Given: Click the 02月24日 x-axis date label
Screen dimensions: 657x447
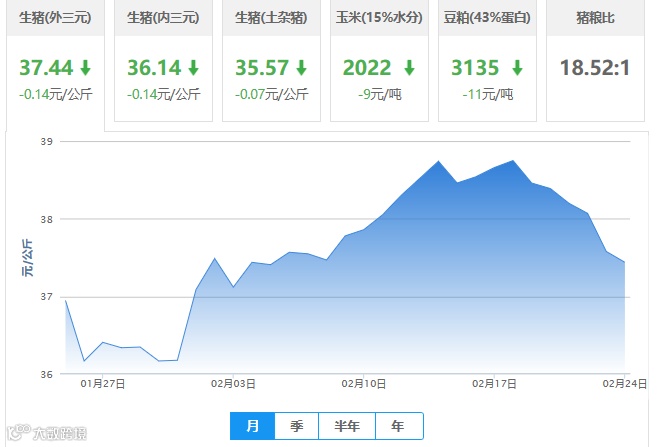Looking at the screenshot, I should coord(625,384).
